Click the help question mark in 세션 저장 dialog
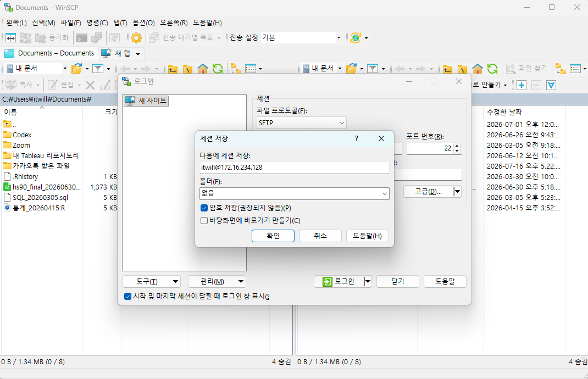The width and height of the screenshot is (588, 379). (x=357, y=139)
